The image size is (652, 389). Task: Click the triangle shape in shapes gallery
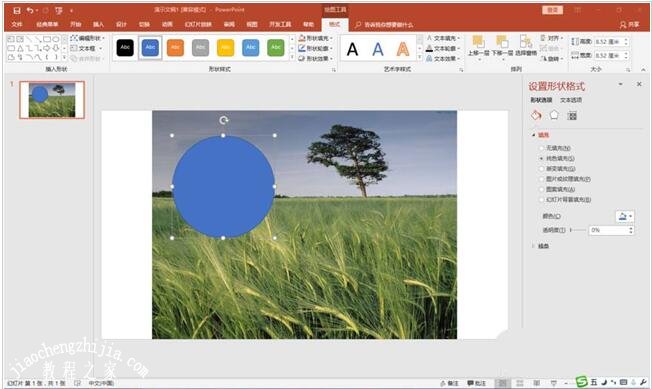(20, 48)
